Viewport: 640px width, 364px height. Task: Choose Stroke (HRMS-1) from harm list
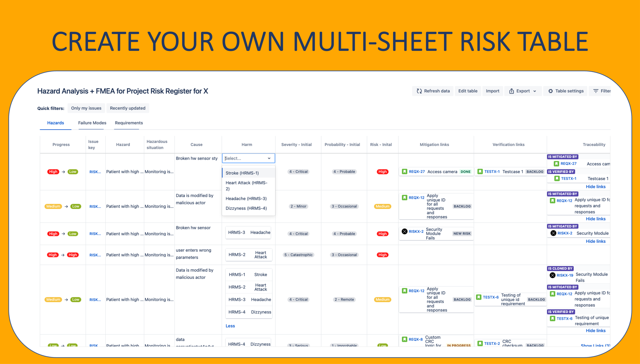(x=242, y=173)
